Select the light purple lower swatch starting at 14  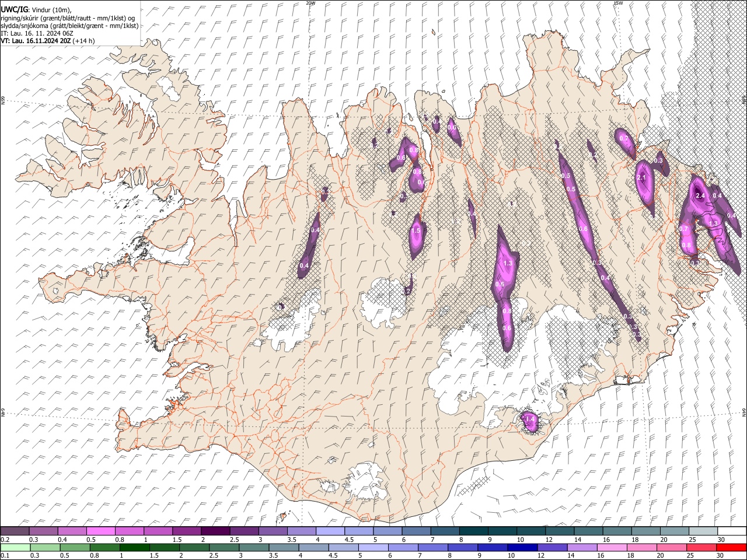click(582, 547)
